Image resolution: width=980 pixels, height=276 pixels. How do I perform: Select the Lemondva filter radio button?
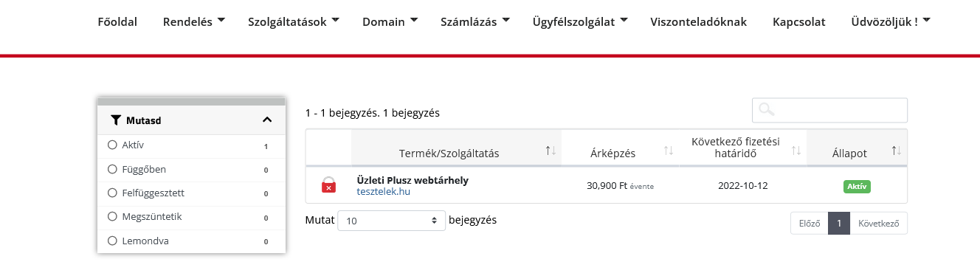pos(113,241)
